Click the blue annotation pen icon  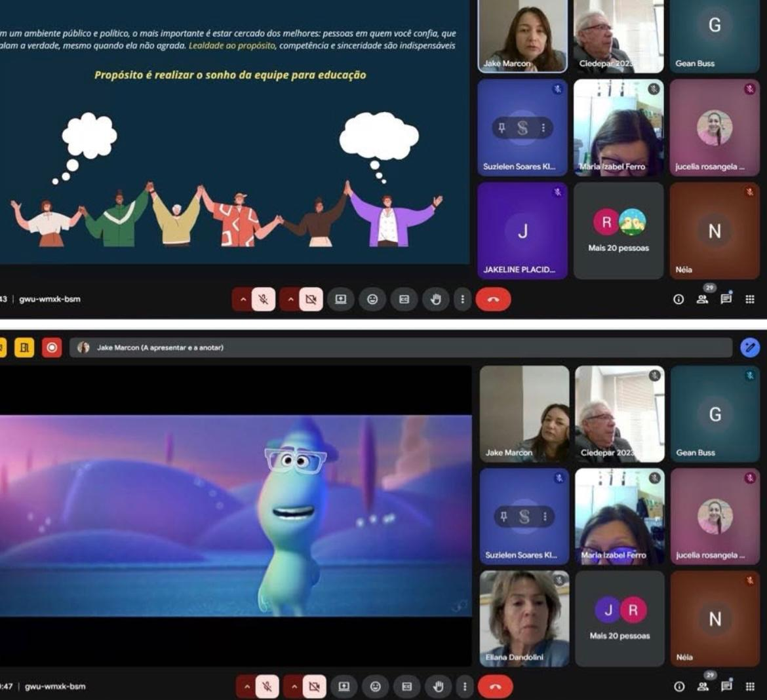749,348
